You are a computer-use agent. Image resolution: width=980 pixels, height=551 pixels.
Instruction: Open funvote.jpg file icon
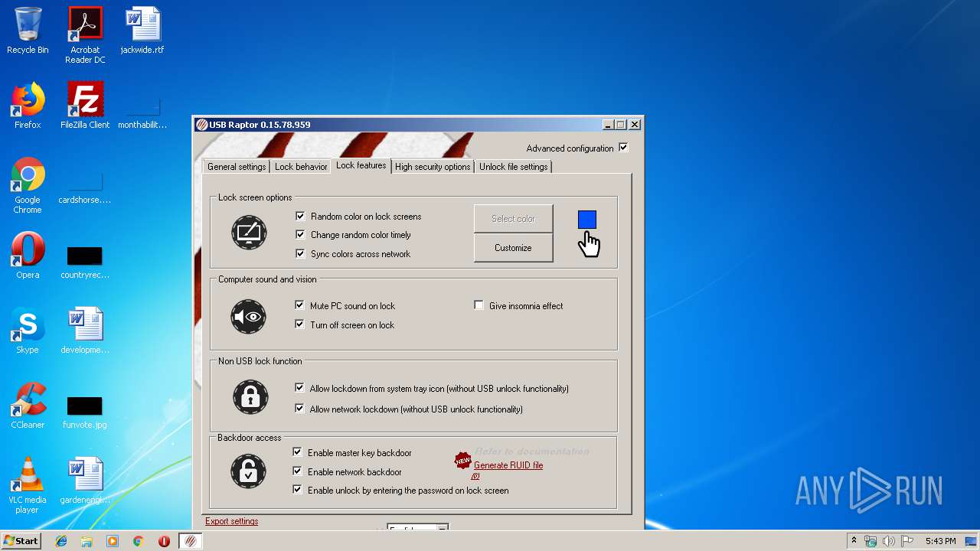85,412
